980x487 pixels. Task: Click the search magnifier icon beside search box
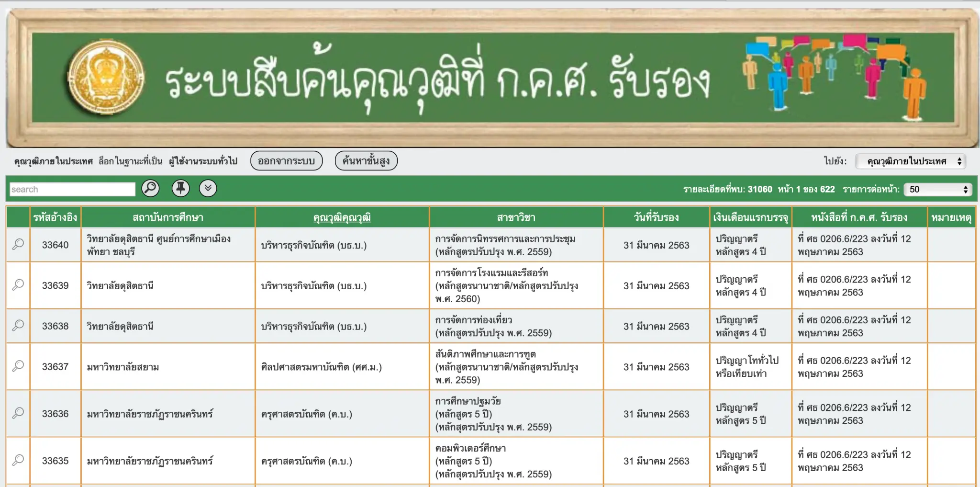click(x=150, y=188)
